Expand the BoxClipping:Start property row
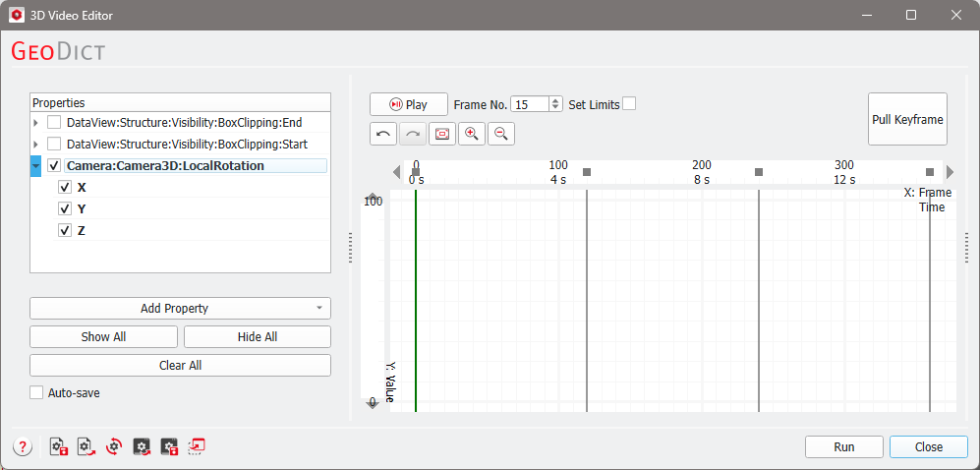This screenshot has height=470, width=980. [x=35, y=145]
